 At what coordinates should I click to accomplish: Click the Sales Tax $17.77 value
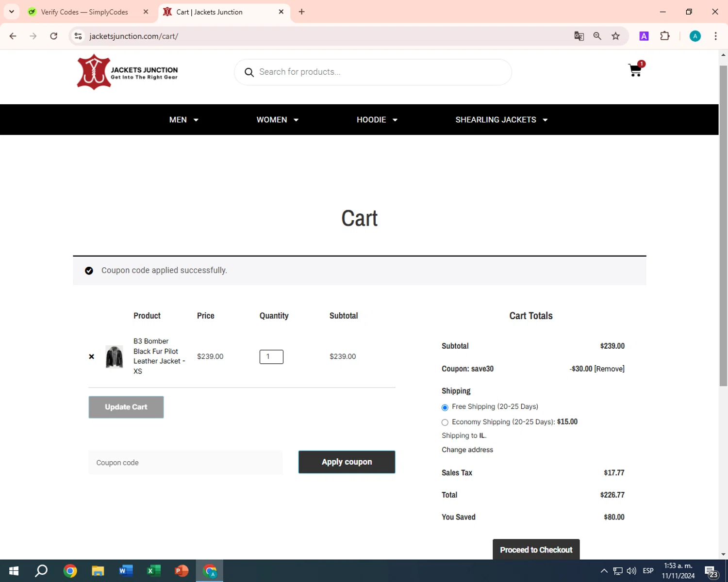tap(614, 472)
